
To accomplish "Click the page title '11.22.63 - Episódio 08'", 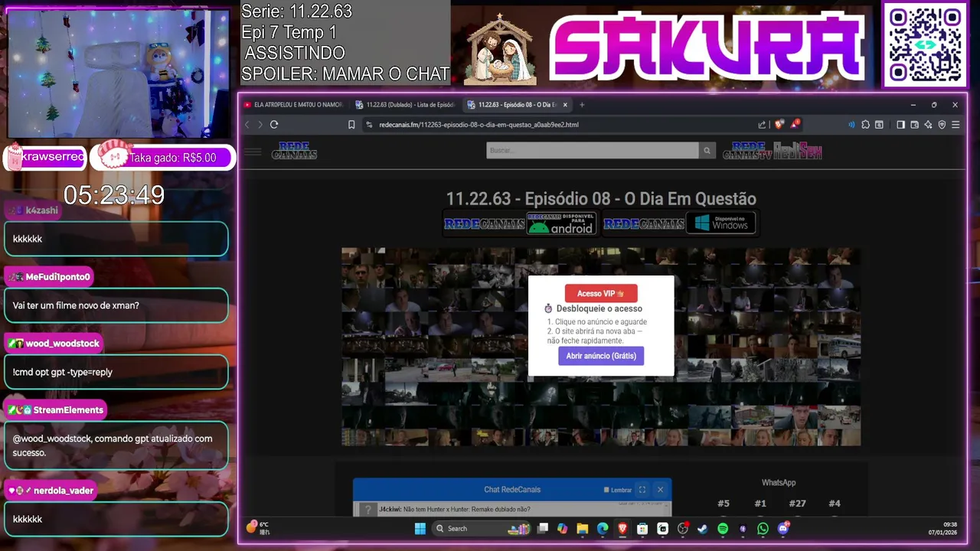I will pos(601,199).
